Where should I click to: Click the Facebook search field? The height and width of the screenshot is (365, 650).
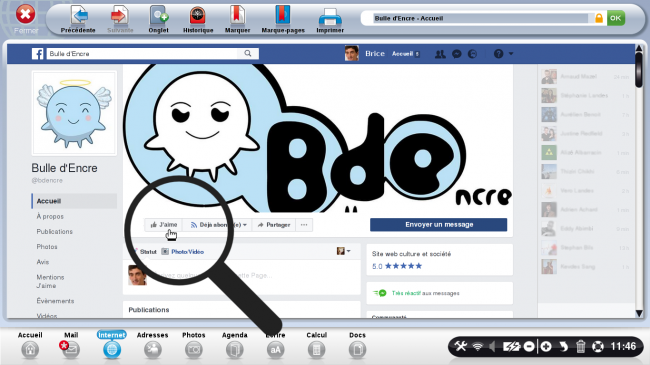coord(142,54)
